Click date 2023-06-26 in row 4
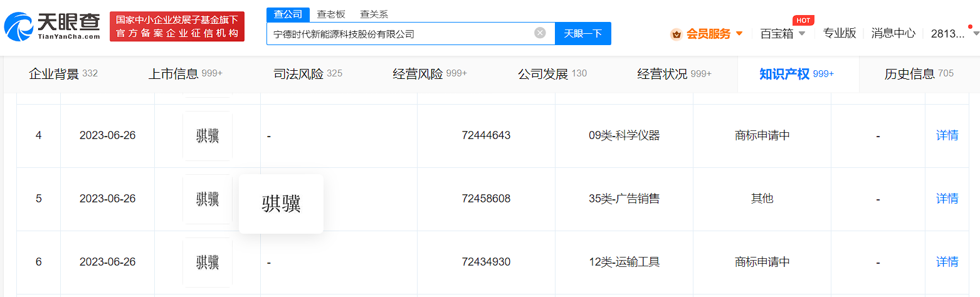The image size is (980, 297). point(107,135)
